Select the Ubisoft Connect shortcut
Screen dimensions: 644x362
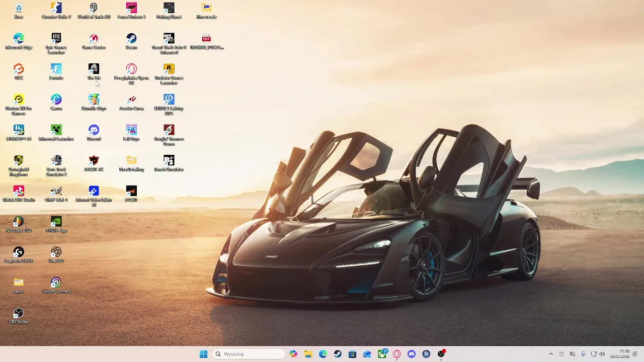tap(56, 286)
